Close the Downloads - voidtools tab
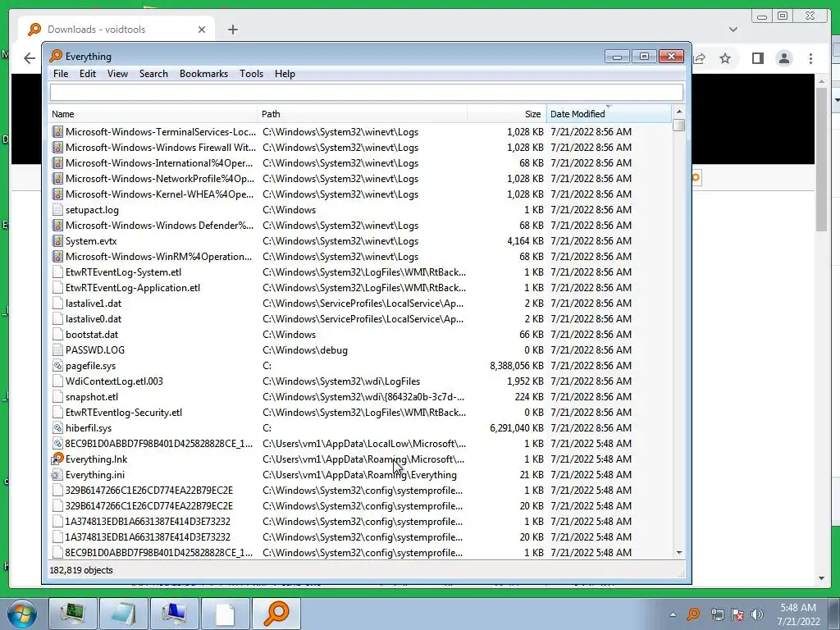Viewport: 840px width, 630px height. click(x=202, y=30)
